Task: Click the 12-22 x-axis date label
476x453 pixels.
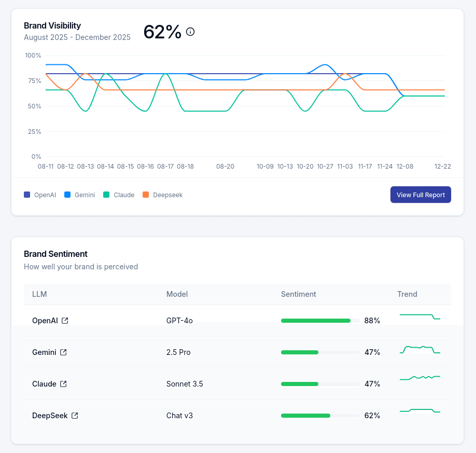Action: coord(443,167)
